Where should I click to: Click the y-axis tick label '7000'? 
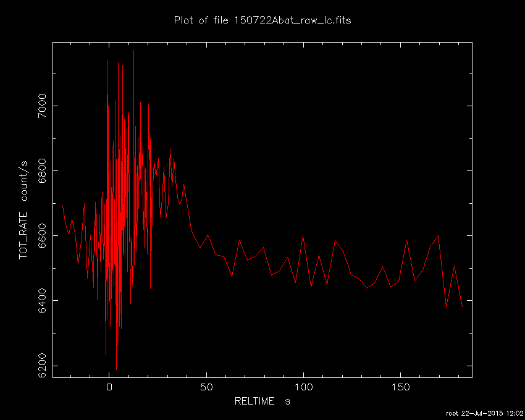tap(42, 106)
